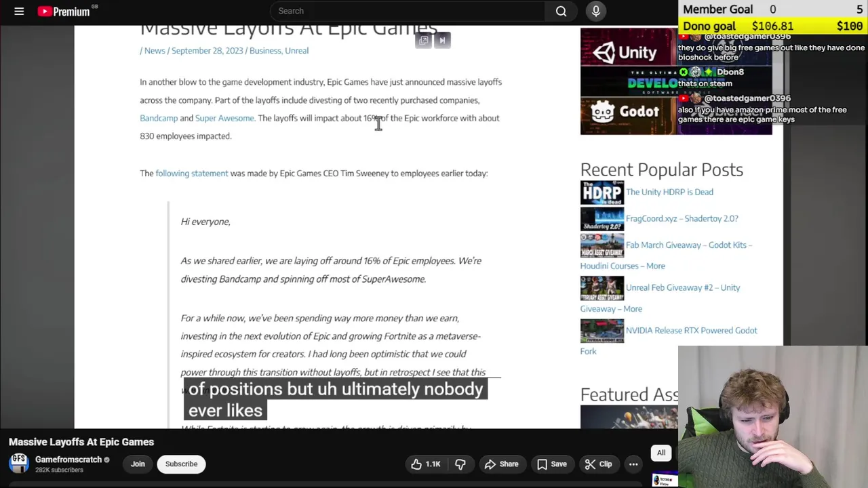Screen dimensions: 868x488
Task: Click the 'Hi everyone,' line in statement
Action: tap(205, 222)
